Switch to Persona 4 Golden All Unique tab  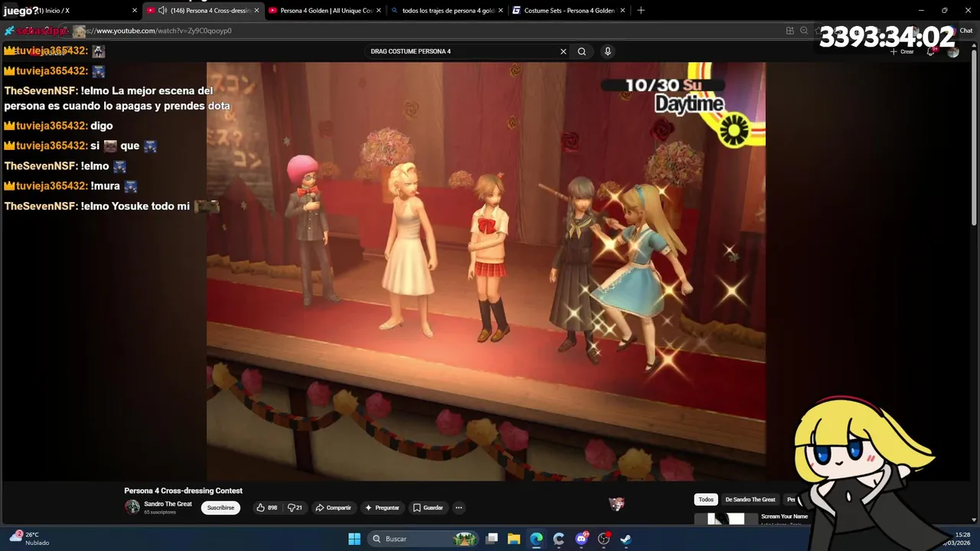click(325, 11)
